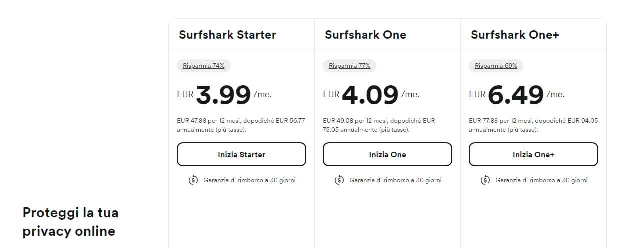Viewport: 644px width, 249px height.
Task: Click the 30-day guarantee text under Inizia One+
Action: [541, 180]
